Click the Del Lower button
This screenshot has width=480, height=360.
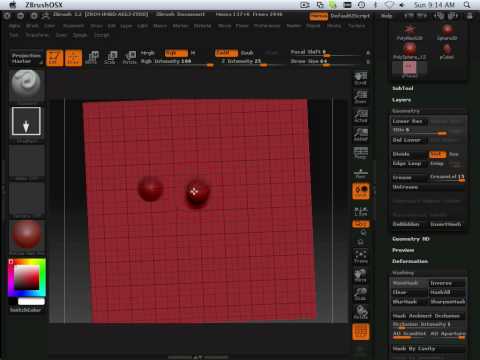[409, 140]
